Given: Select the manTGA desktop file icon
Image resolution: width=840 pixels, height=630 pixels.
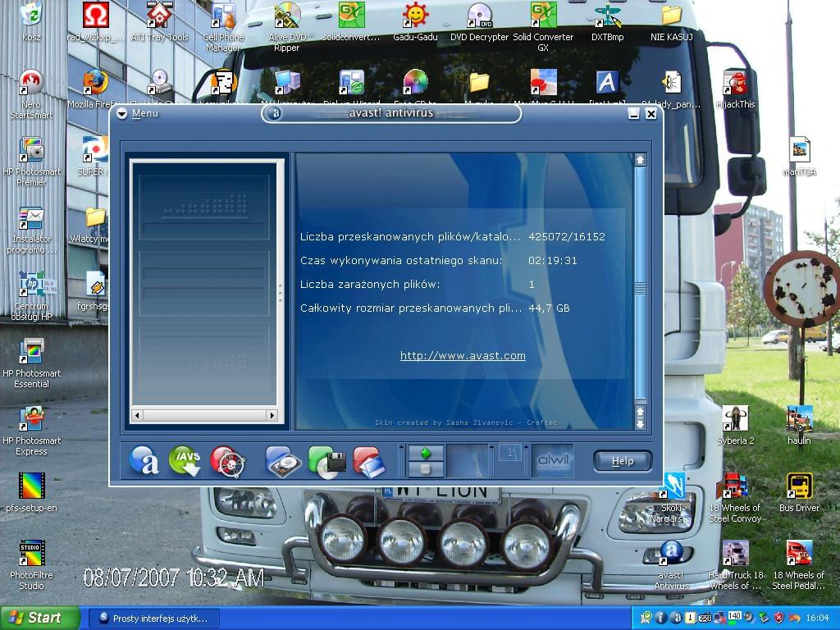Looking at the screenshot, I should pos(799,157).
